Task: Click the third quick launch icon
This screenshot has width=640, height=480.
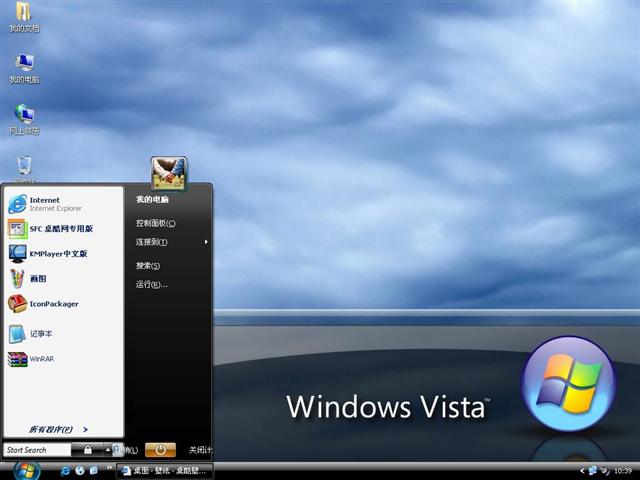Action: (94, 471)
